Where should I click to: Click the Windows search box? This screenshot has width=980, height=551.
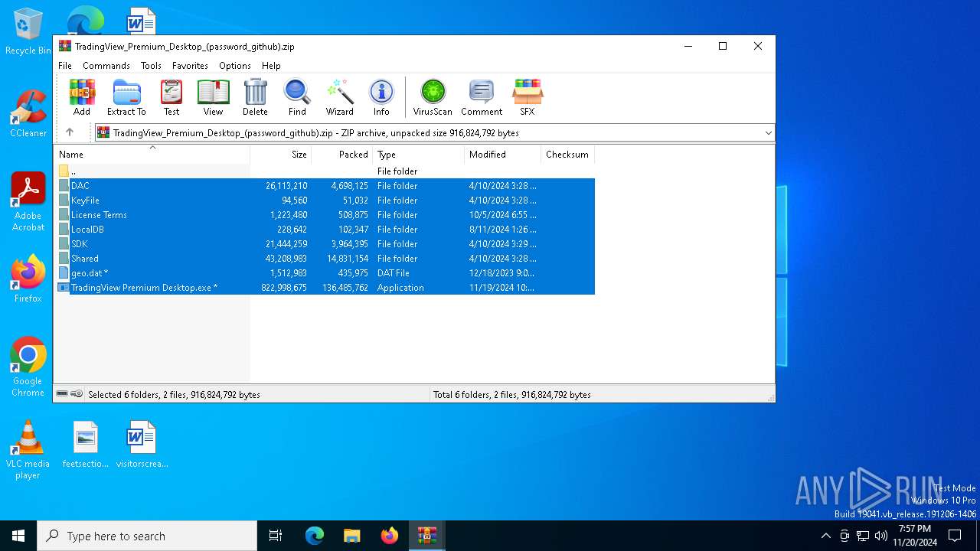pyautogui.click(x=147, y=536)
